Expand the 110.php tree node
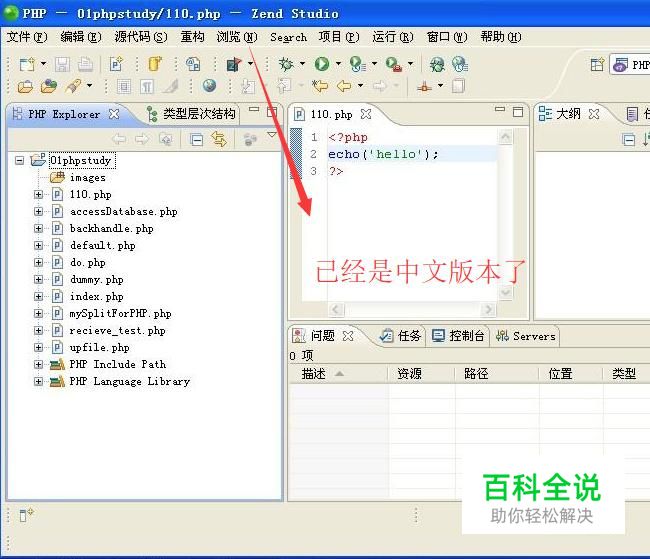The width and height of the screenshot is (650, 559). [39, 194]
